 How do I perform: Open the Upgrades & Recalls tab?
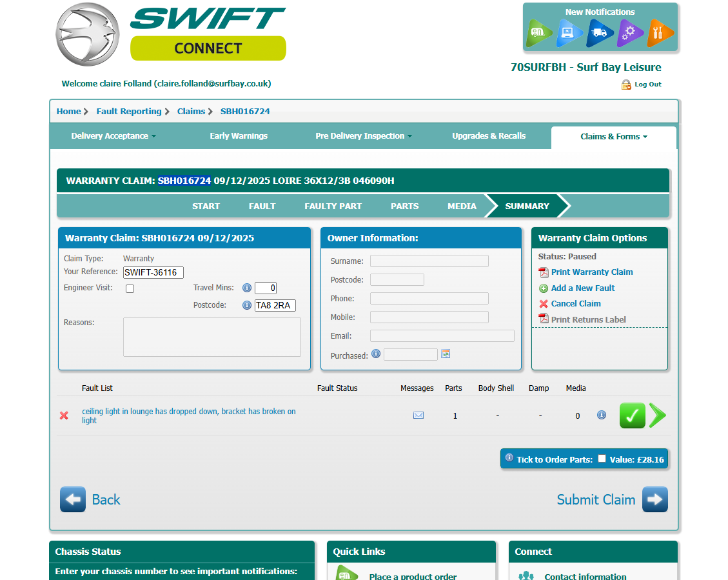489,136
